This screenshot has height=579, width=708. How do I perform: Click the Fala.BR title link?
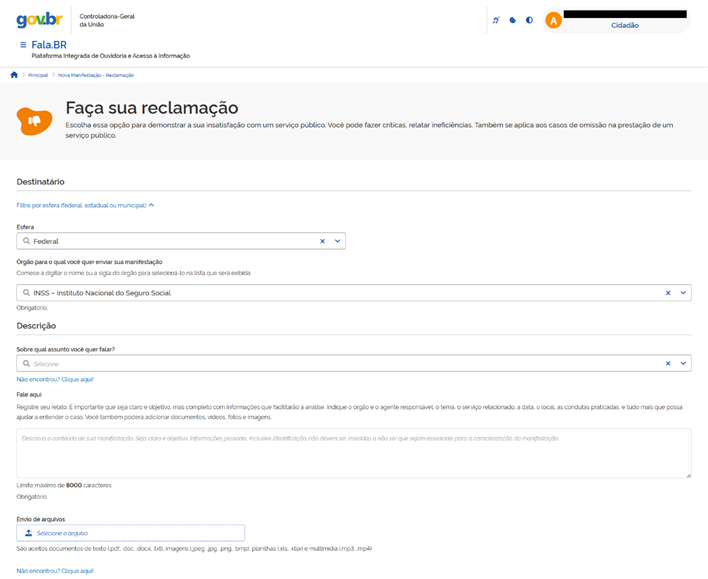coord(49,45)
